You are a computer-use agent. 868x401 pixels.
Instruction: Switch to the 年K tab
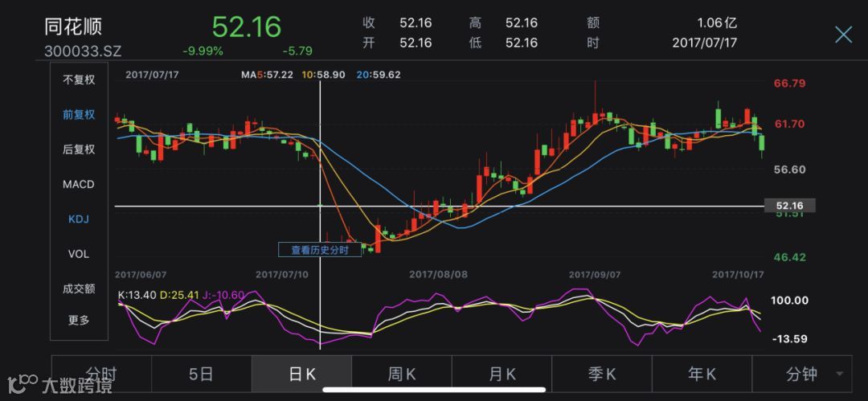pos(702,374)
